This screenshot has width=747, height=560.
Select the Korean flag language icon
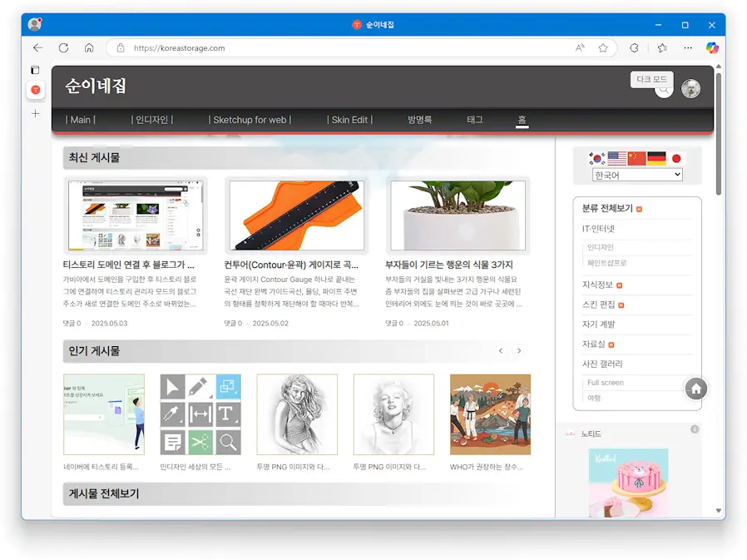pyautogui.click(x=597, y=158)
